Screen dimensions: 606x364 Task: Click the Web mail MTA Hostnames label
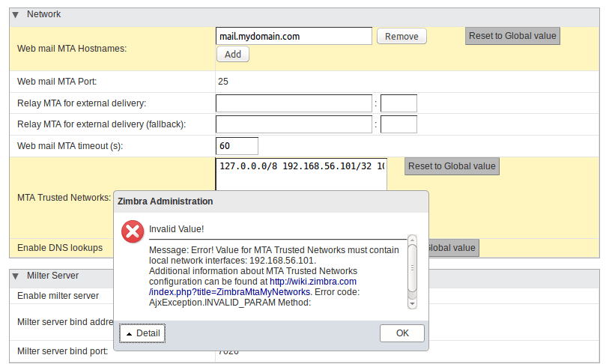[x=72, y=49]
